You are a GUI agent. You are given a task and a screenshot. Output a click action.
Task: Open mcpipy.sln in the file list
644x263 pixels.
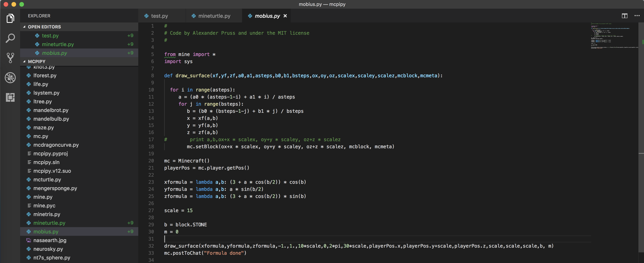tap(46, 162)
